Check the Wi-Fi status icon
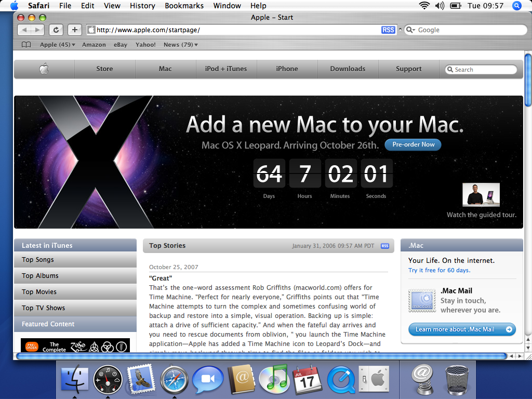 (x=424, y=5)
